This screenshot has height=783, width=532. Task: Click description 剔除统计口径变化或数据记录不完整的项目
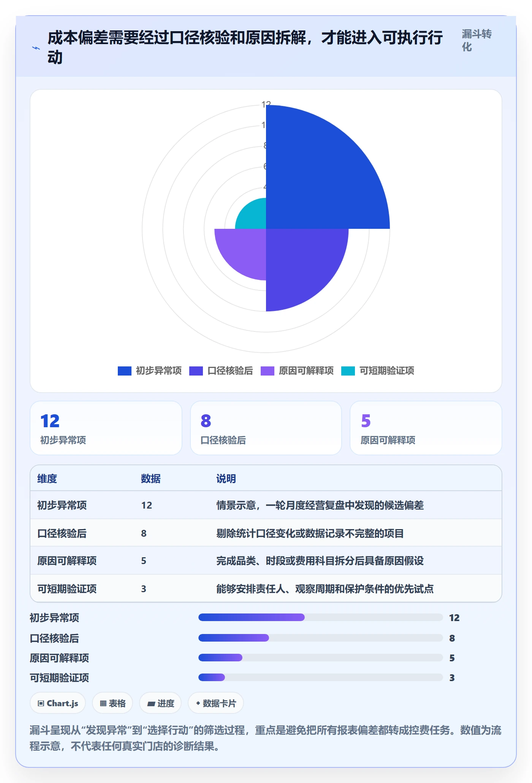pos(310,533)
